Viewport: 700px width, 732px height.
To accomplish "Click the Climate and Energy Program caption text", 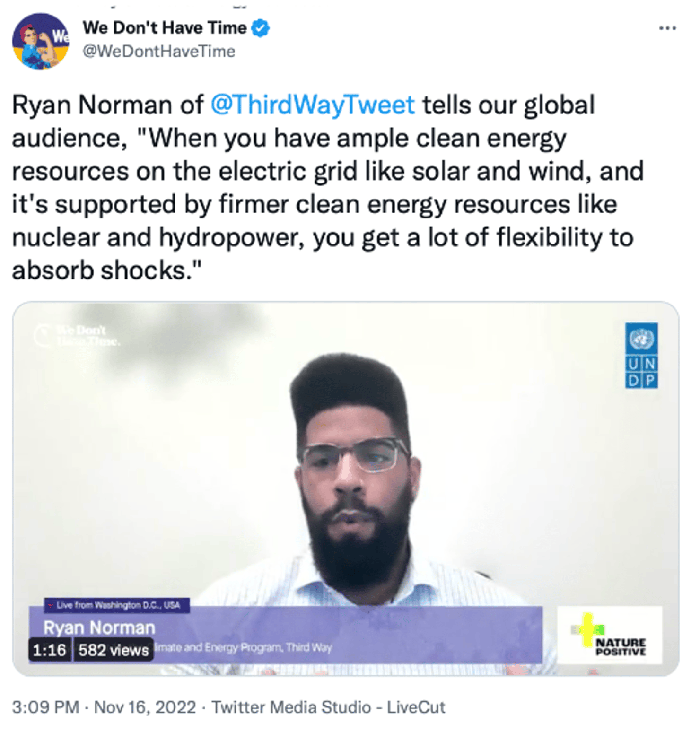I will [x=244, y=647].
